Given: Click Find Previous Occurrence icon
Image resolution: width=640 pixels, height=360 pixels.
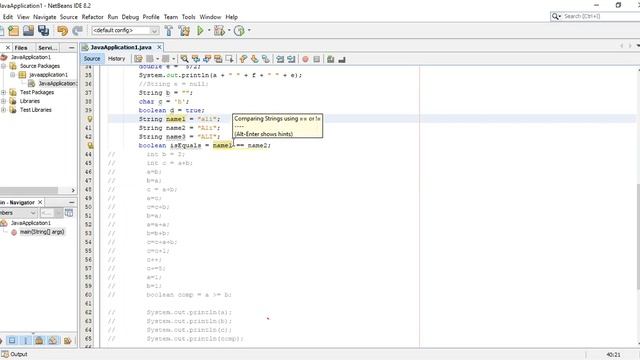Looking at the screenshot, I should click(x=196, y=59).
